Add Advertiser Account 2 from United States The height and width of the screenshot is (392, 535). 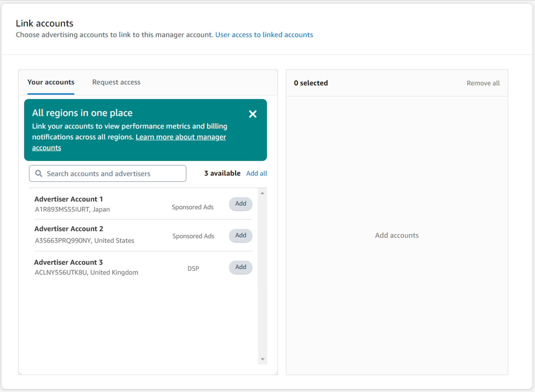(240, 236)
